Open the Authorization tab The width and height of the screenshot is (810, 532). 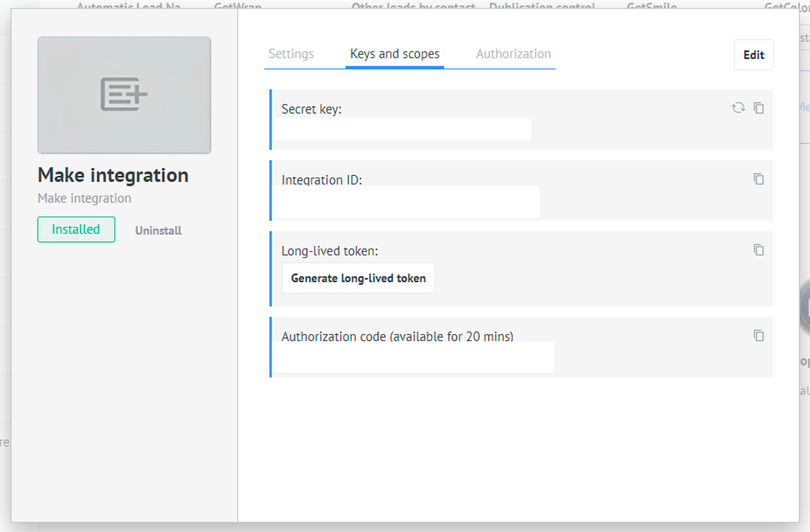tap(513, 54)
